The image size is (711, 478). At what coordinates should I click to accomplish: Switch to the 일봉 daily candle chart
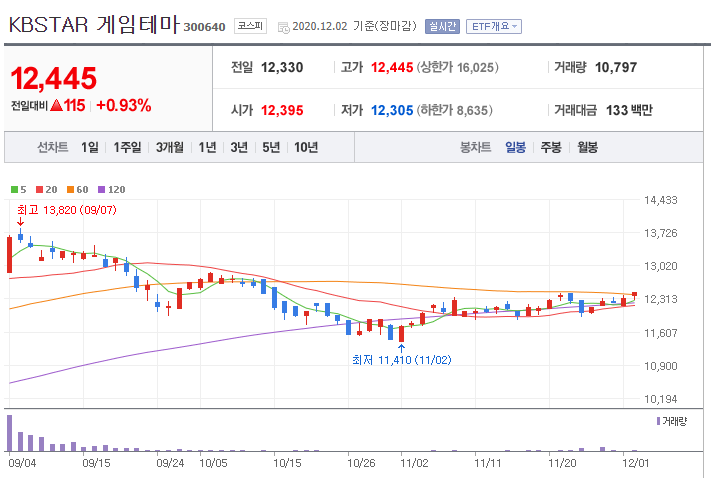[515, 147]
